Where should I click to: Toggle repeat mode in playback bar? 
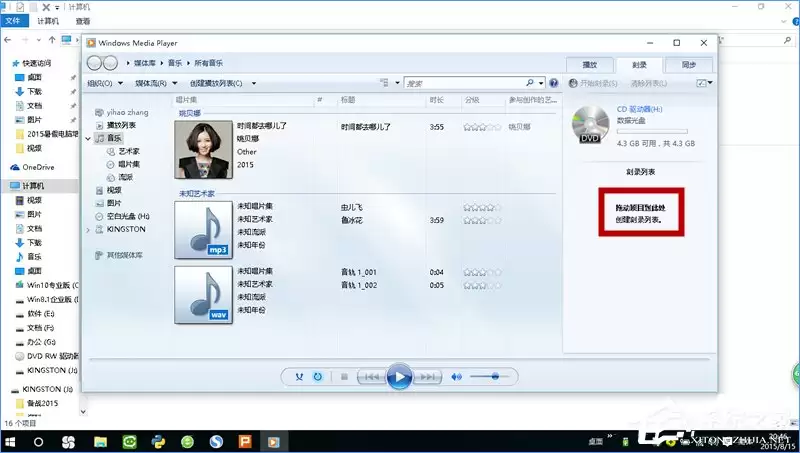click(x=318, y=377)
